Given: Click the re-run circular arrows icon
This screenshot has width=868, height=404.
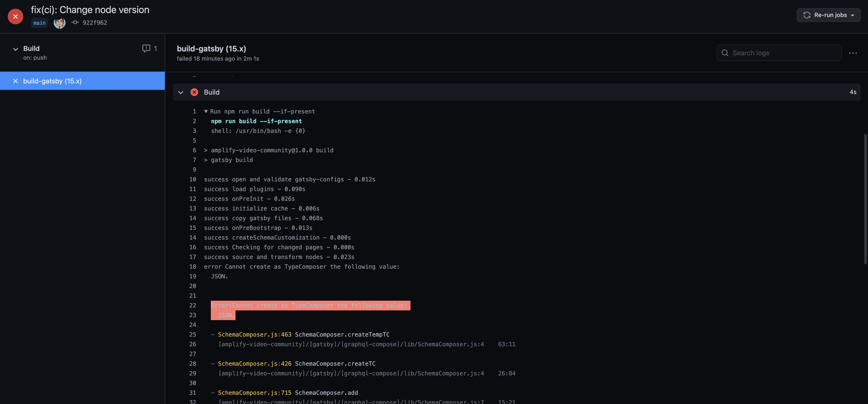Looking at the screenshot, I should [807, 15].
